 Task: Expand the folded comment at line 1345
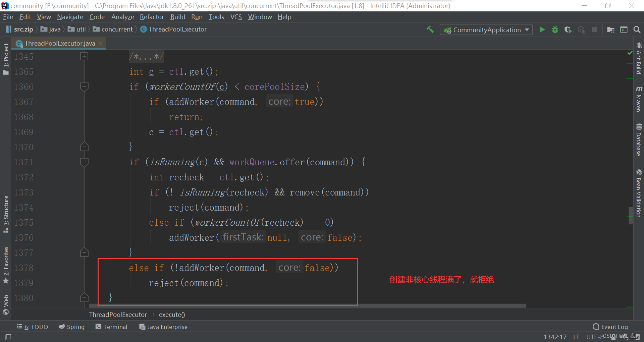coord(84,56)
